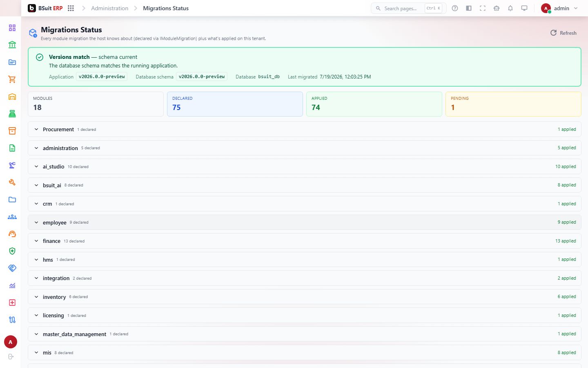Expand the finance module row
The image size is (588, 368).
(x=304, y=241)
